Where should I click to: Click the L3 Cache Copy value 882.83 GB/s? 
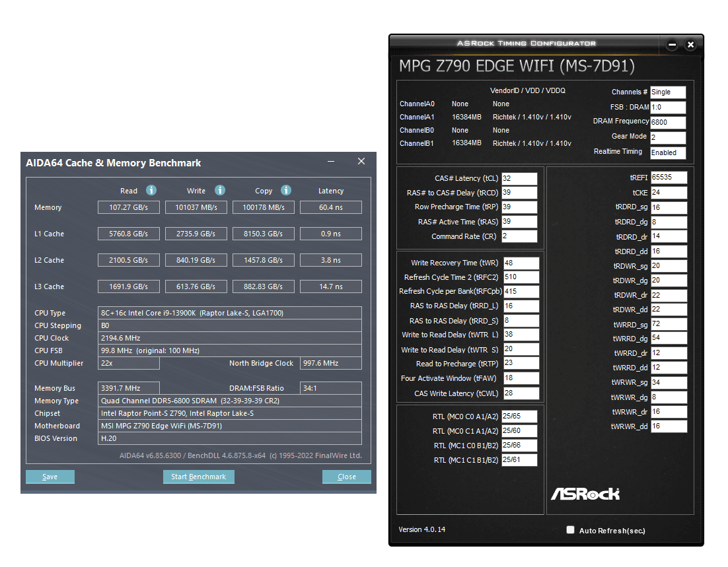coord(263,286)
